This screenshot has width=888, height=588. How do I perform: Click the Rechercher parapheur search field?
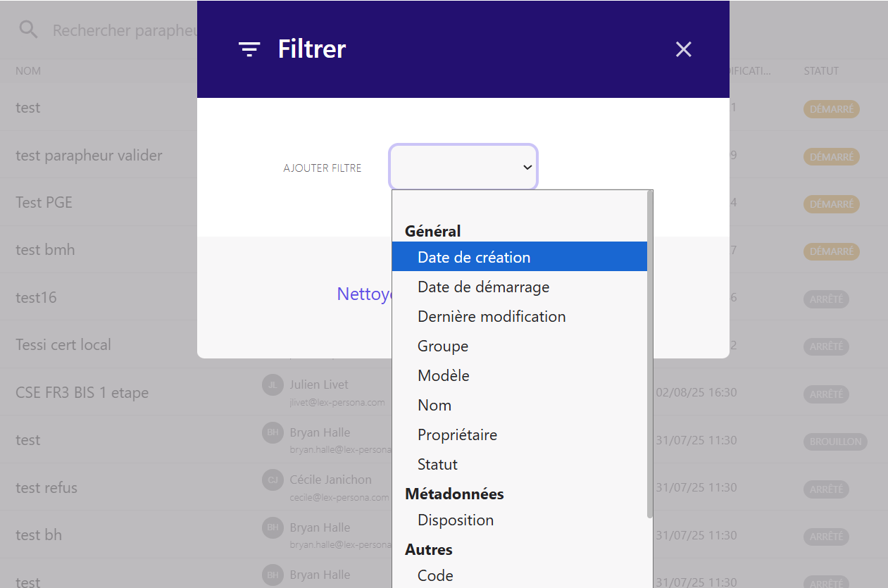pyautogui.click(x=123, y=30)
